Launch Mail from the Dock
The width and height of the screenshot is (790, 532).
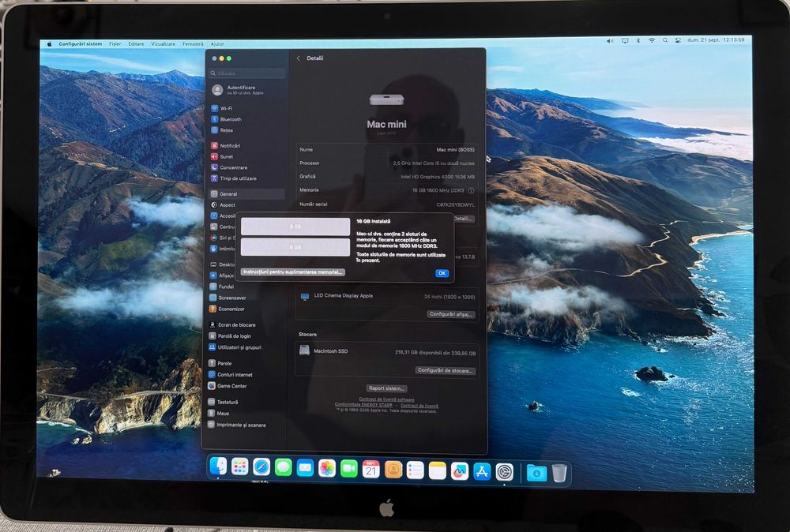(305, 468)
